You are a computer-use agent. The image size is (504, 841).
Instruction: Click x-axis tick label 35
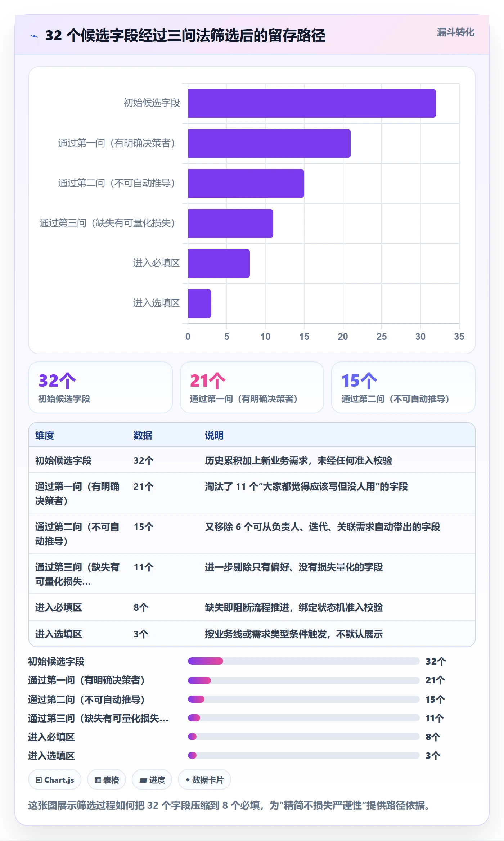[x=459, y=337]
